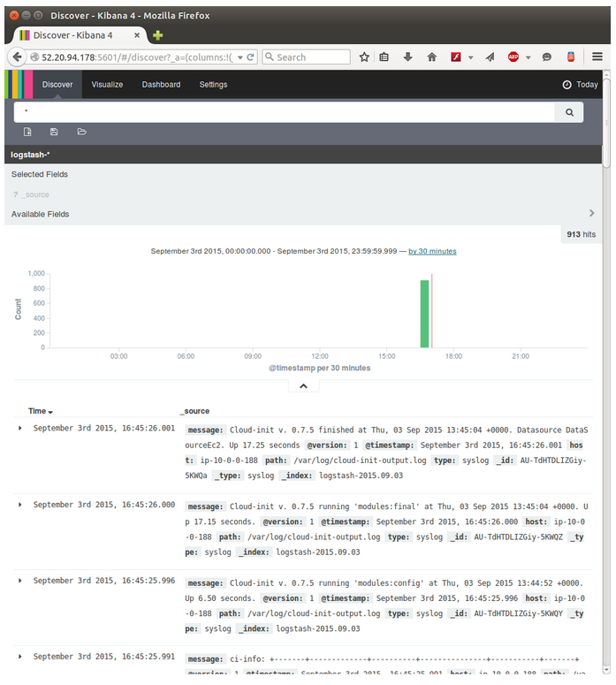Expand the 16:45:25.991 log row
This screenshot has width=616, height=685.
click(x=19, y=657)
